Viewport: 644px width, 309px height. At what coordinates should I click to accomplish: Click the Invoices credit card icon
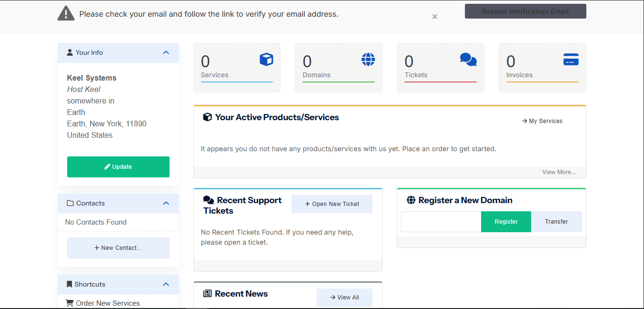click(571, 59)
